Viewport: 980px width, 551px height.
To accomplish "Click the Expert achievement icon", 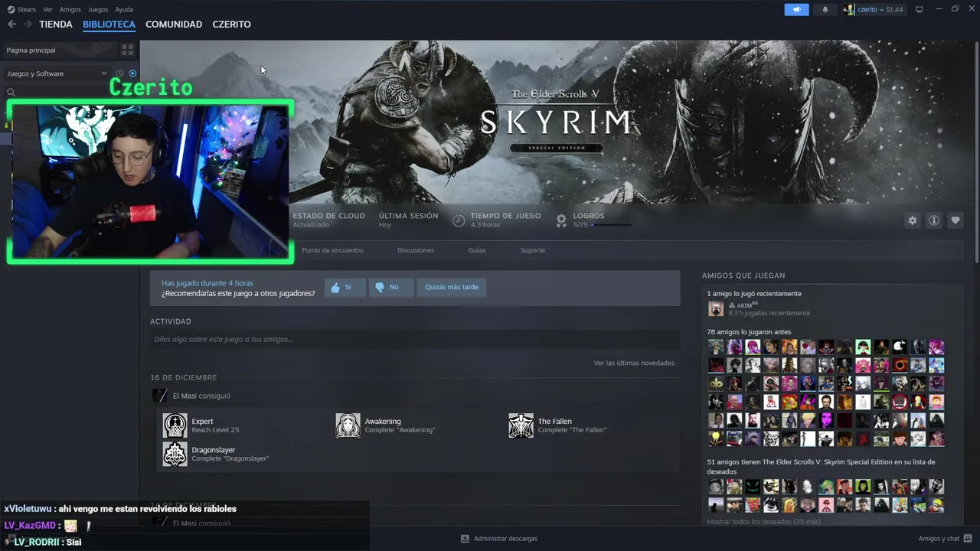I will pos(175,425).
